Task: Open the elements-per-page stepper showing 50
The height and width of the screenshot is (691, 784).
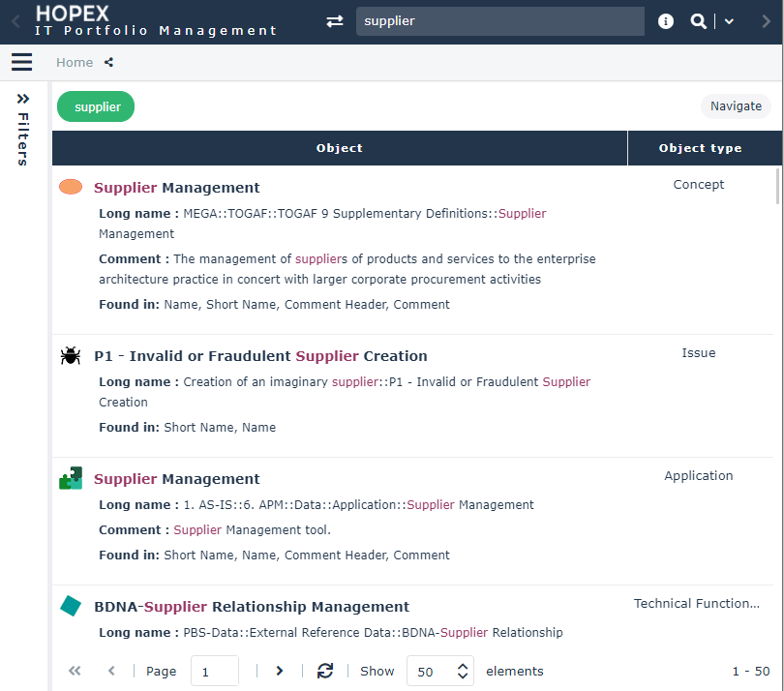Action: tap(464, 671)
